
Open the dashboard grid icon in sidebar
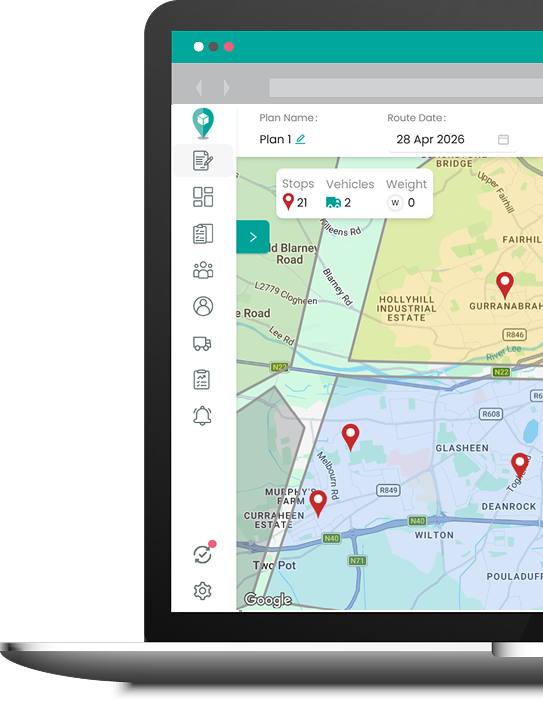(x=203, y=197)
